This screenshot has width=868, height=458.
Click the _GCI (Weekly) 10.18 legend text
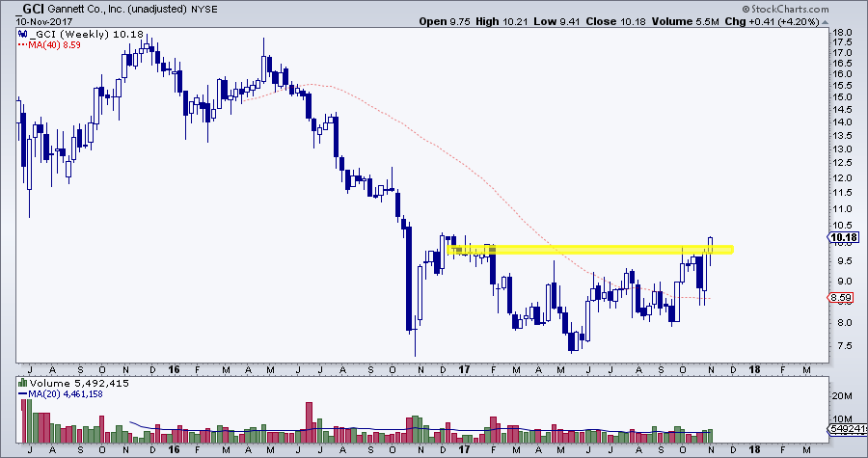click(87, 35)
